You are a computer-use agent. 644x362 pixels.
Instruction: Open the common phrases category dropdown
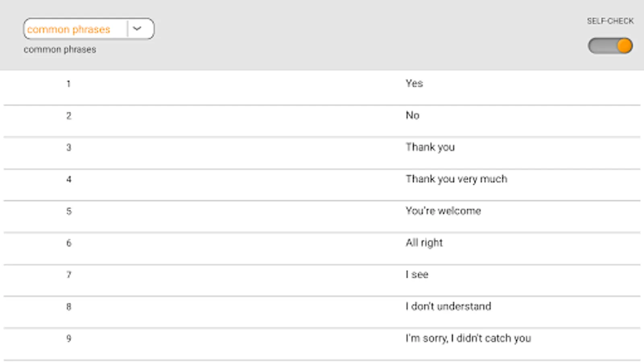(76, 29)
